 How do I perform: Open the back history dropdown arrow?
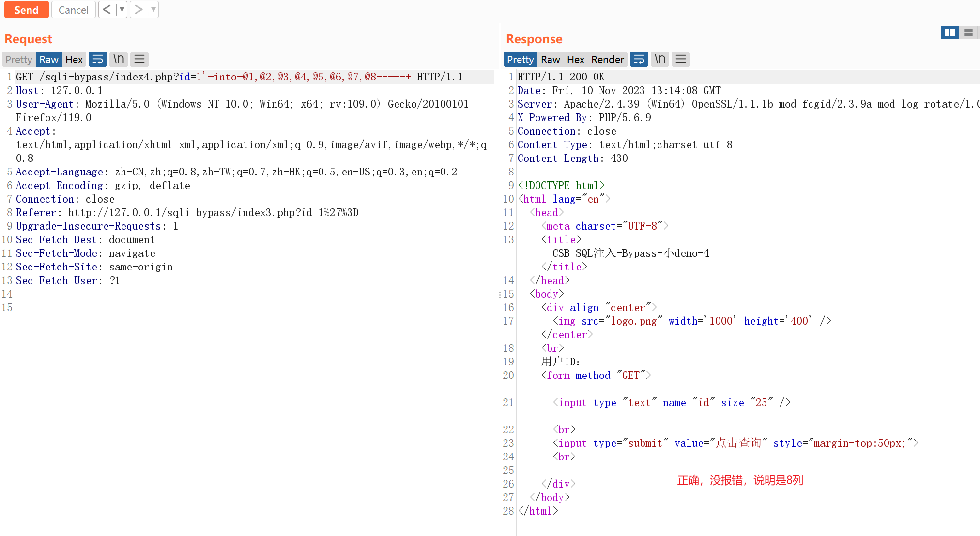tap(122, 10)
